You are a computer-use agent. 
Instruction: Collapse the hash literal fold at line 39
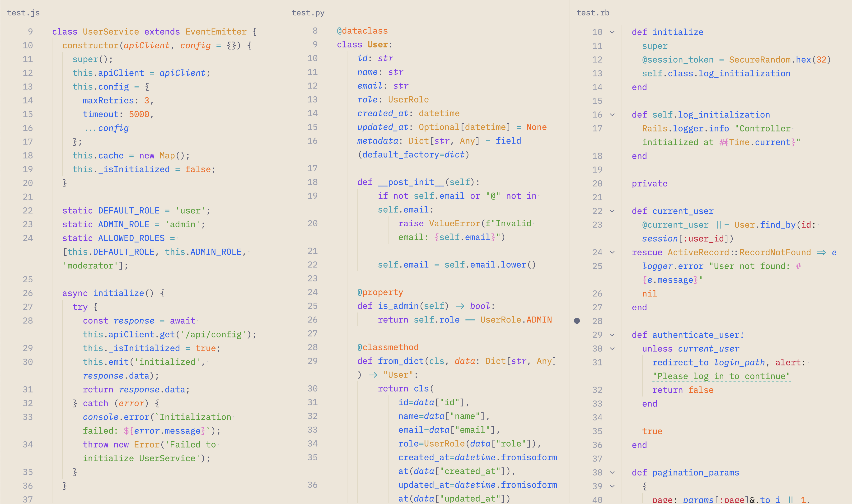pos(612,486)
